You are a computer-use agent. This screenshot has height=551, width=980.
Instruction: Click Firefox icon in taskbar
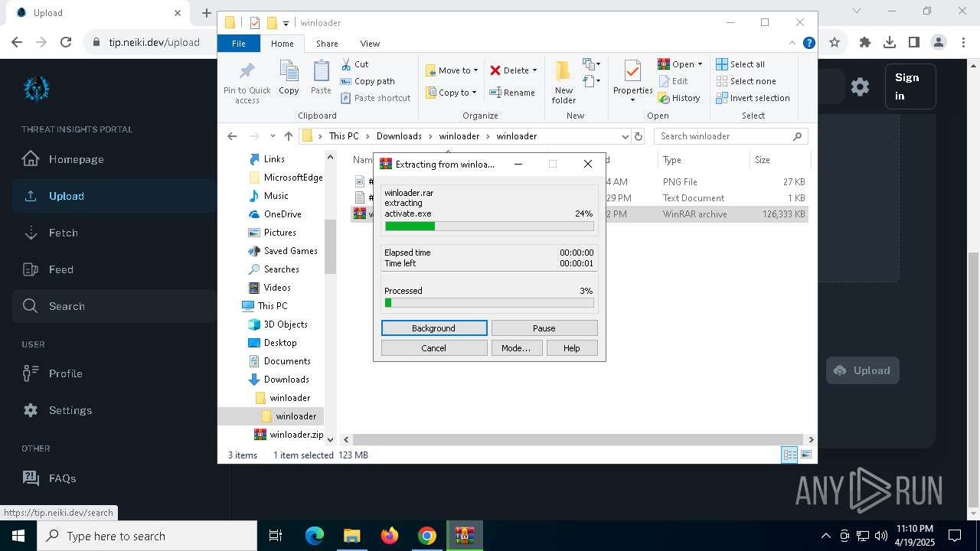coord(390,536)
